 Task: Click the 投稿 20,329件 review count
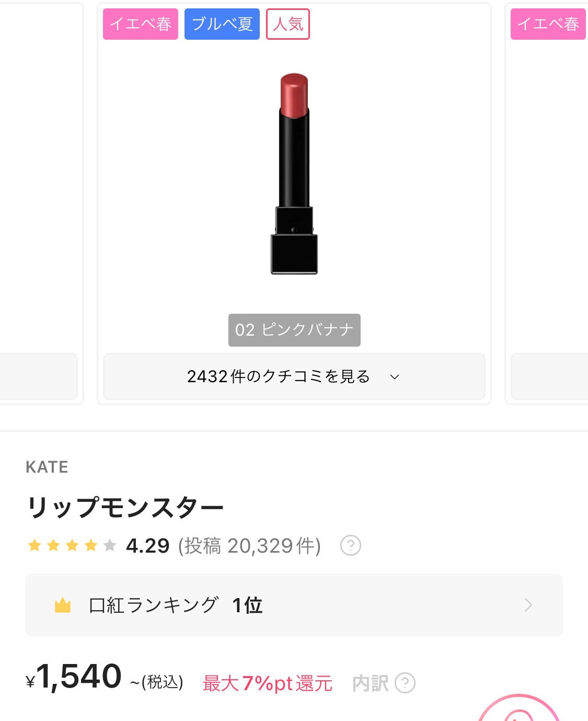pos(249,546)
